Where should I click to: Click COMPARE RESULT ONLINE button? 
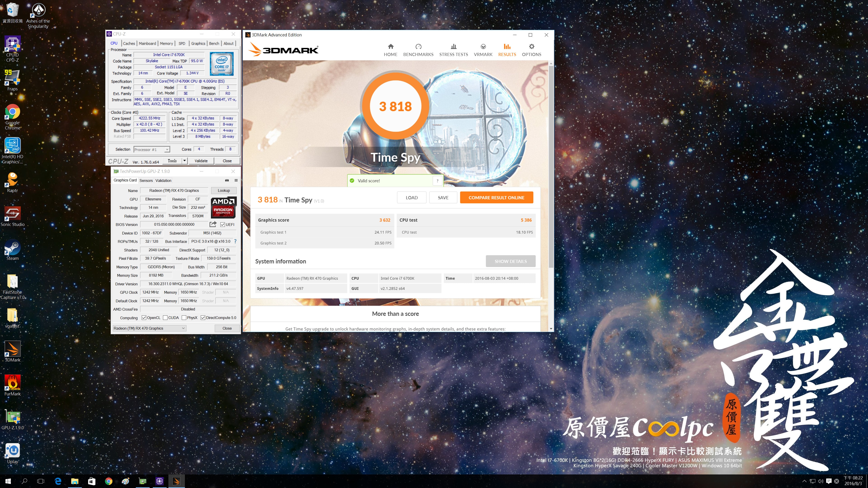496,198
